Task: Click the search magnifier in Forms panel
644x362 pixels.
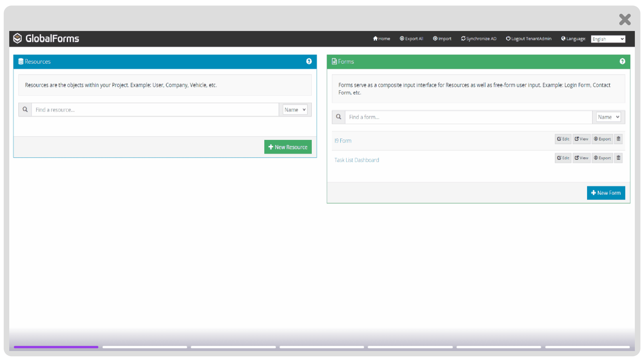Action: (338, 117)
